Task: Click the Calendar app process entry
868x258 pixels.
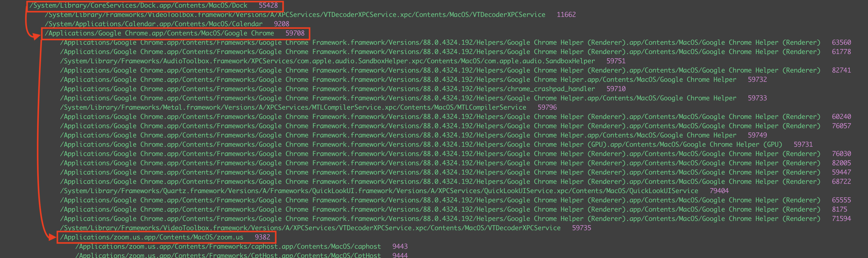Action: 153,24
